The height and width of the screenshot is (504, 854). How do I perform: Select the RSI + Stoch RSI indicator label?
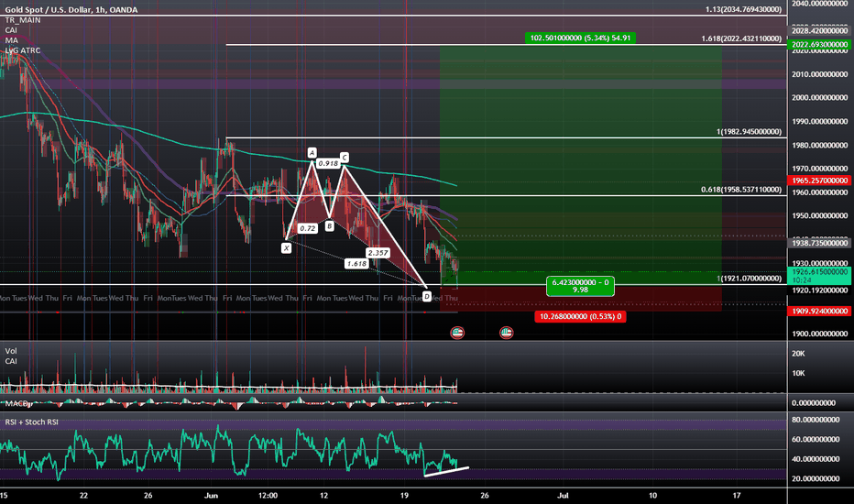point(31,422)
